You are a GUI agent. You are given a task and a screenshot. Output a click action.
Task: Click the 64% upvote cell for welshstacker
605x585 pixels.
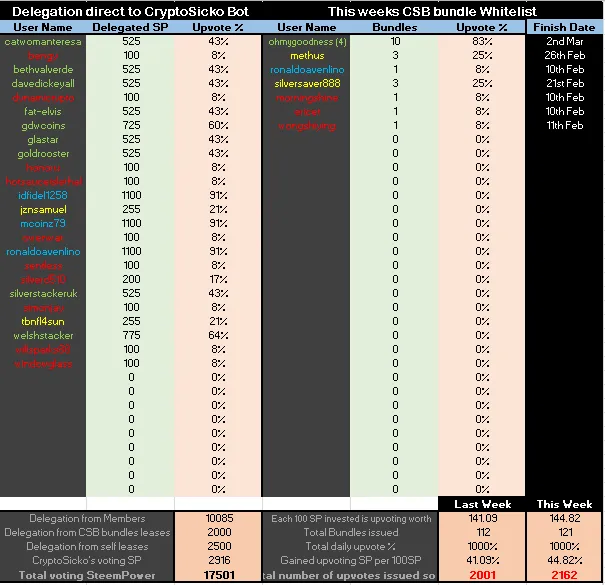click(218, 335)
